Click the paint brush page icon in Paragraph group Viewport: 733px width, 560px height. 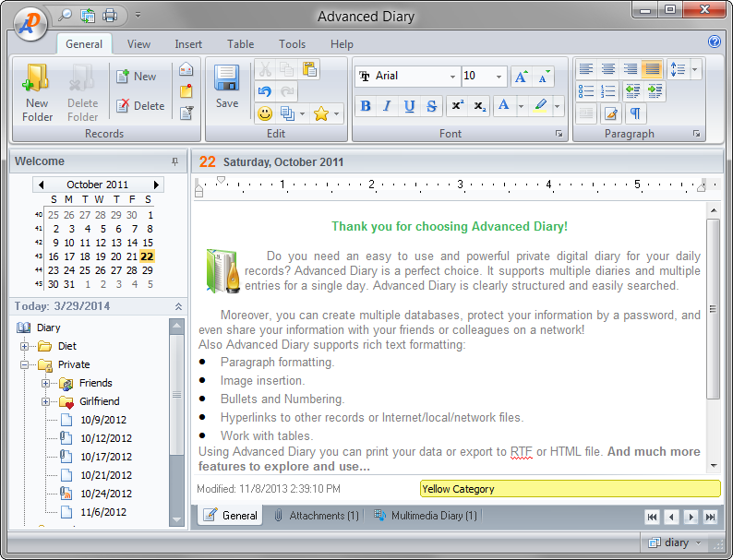point(610,113)
